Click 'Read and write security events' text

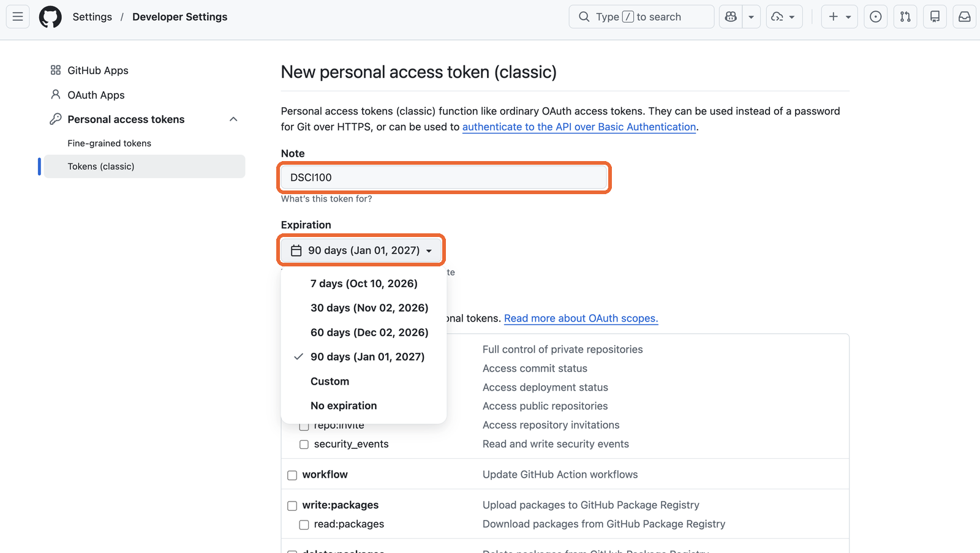pos(556,444)
